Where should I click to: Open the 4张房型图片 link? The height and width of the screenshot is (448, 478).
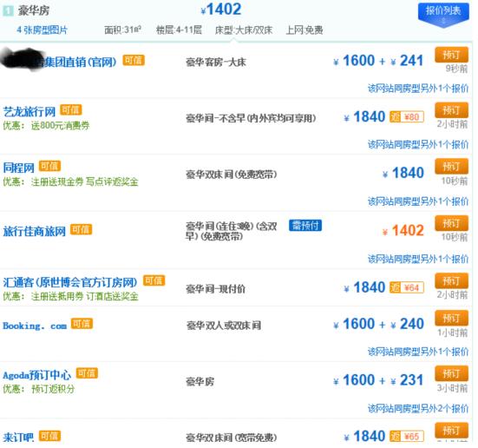coord(42,30)
